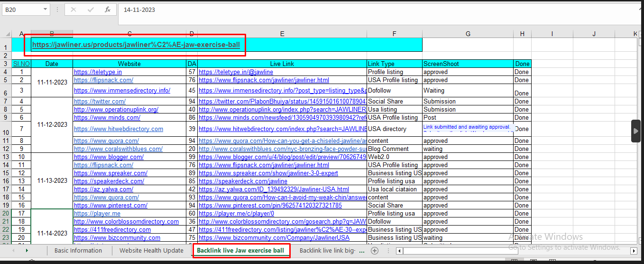Viewport: 644px width, 264px height.
Task: Click the Link Type header cell
Action: click(x=395, y=64)
